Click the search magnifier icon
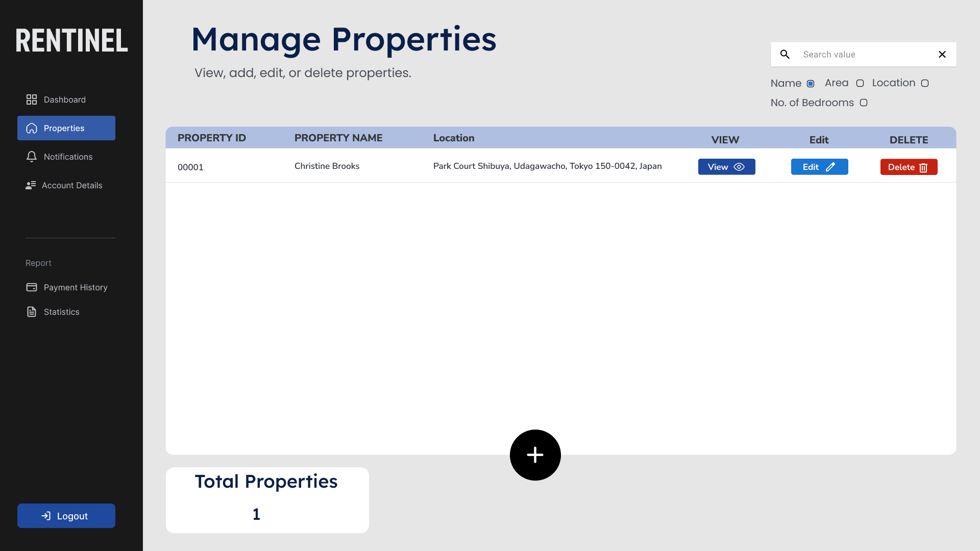The image size is (980, 551). (x=785, y=54)
